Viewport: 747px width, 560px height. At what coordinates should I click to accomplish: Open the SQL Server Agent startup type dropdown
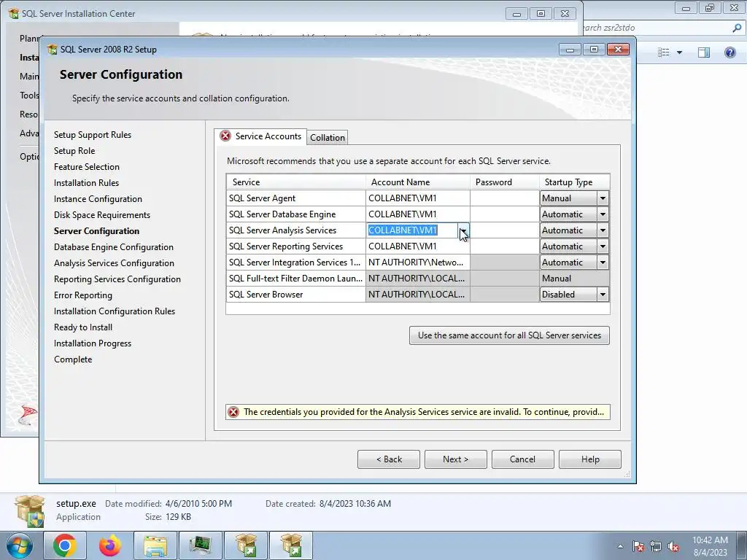[603, 198]
